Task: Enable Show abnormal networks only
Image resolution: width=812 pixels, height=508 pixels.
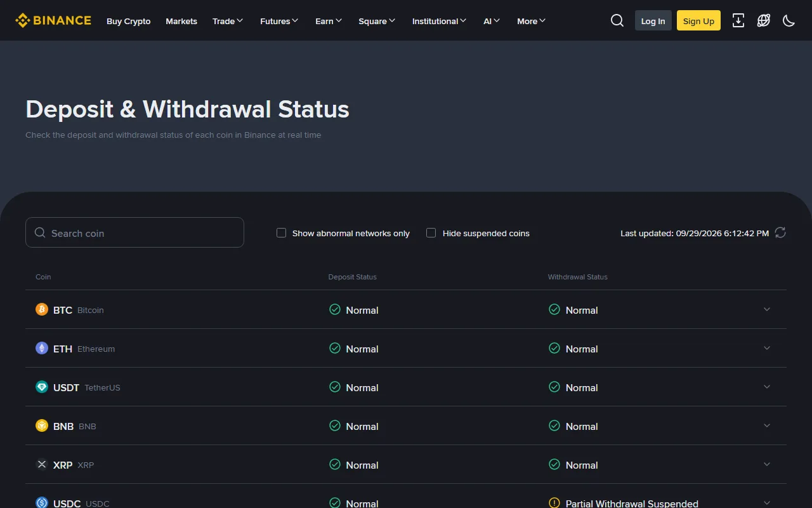Action: pyautogui.click(x=282, y=233)
